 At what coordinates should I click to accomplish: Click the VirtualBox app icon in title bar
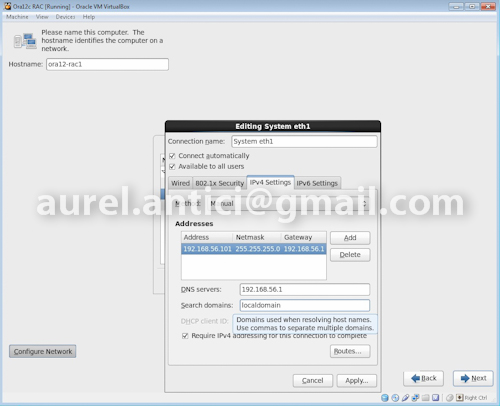[x=7, y=6]
